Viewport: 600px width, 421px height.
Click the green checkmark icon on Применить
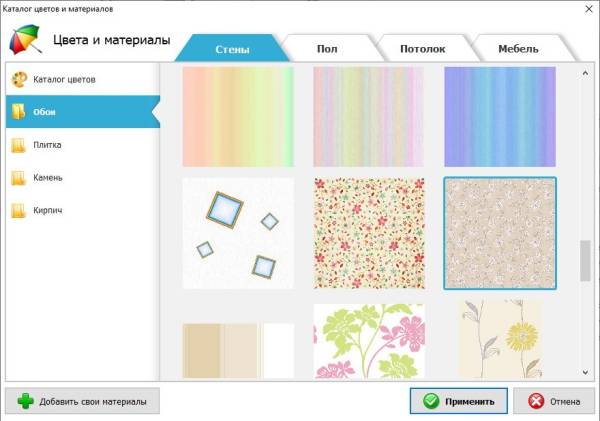pos(431,401)
